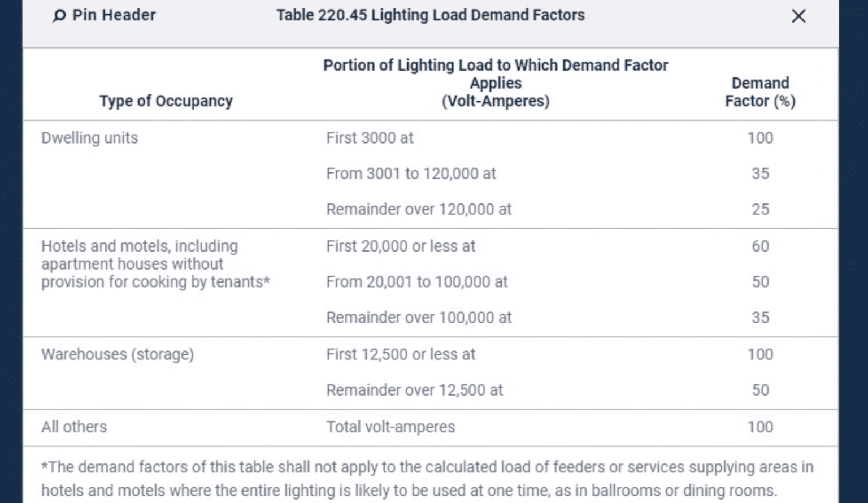The image size is (868, 503).
Task: Select the Remainder over 100,000 at cell
Action: coord(418,317)
